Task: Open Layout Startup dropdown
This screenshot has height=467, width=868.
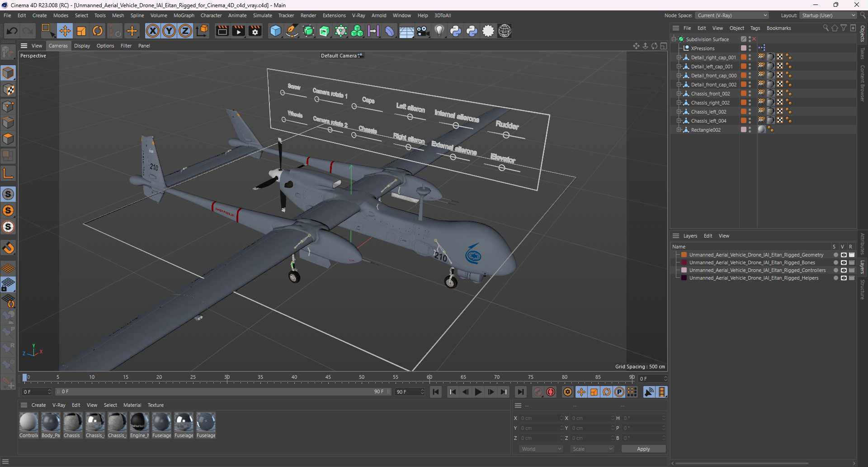Action: point(828,15)
